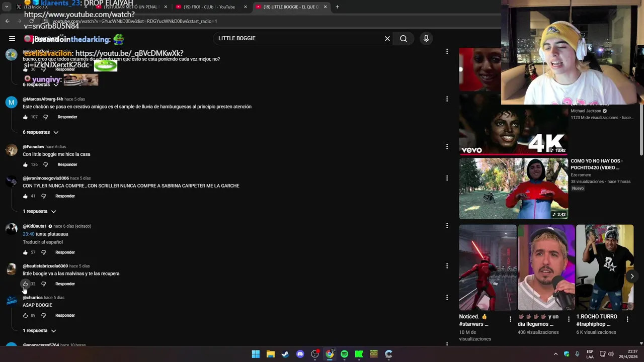
Task: Open the @KidBauta1 channel link
Action: pos(35,226)
